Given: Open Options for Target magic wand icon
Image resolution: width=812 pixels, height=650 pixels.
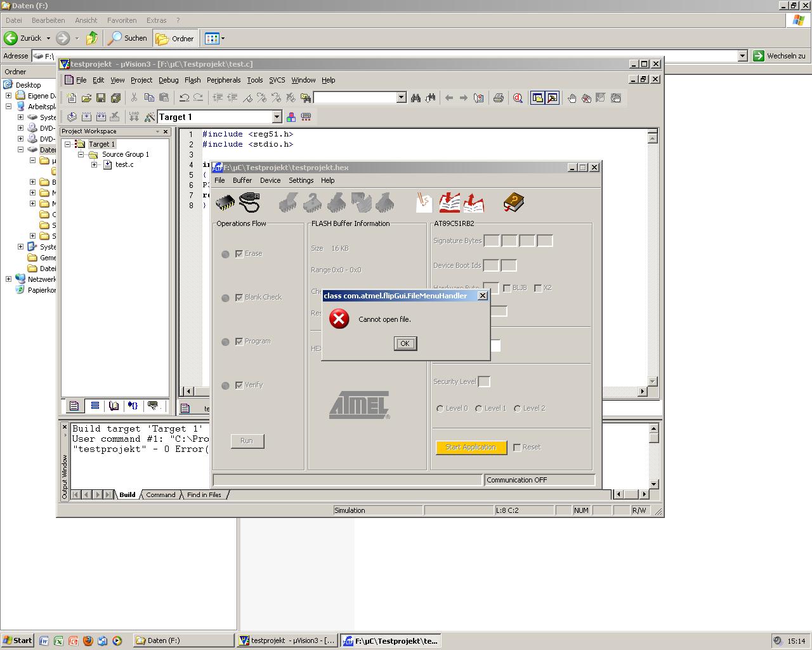Looking at the screenshot, I should click(x=150, y=117).
